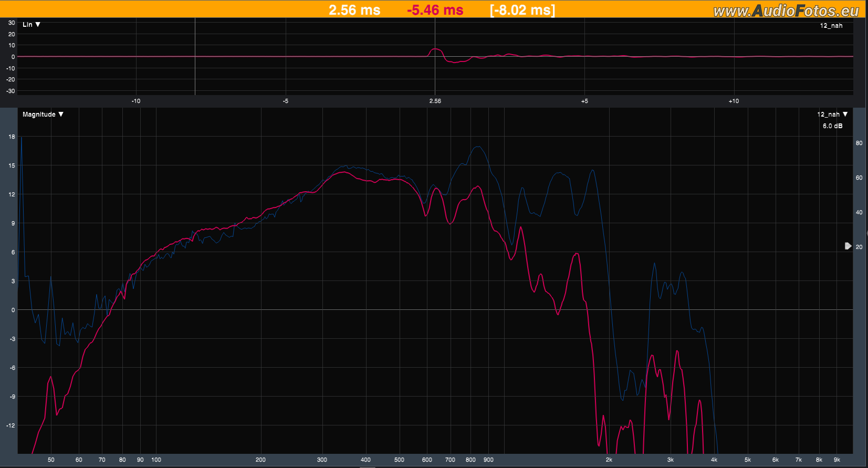Click the -30 label on impulse amplitude axis
The height and width of the screenshot is (468, 868).
pyautogui.click(x=11, y=91)
